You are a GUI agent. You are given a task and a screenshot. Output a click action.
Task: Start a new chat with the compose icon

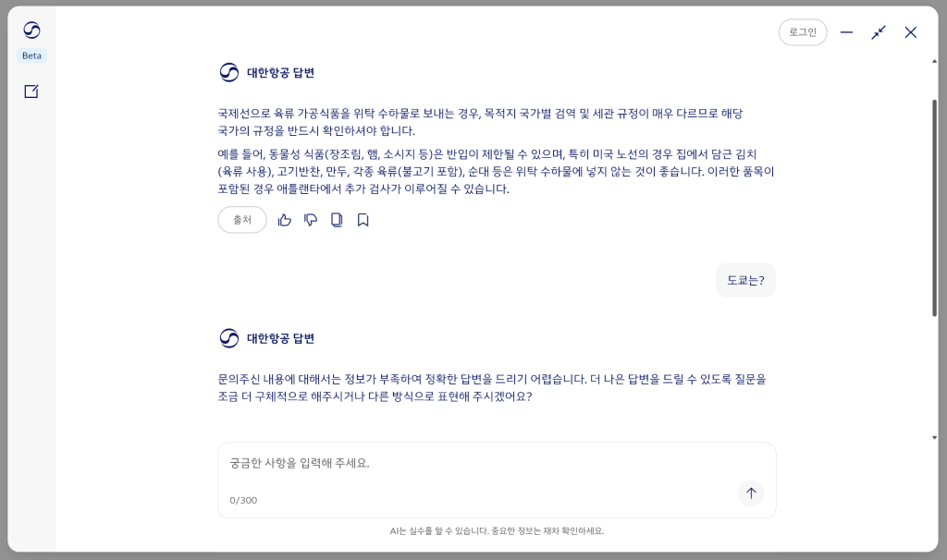31,91
